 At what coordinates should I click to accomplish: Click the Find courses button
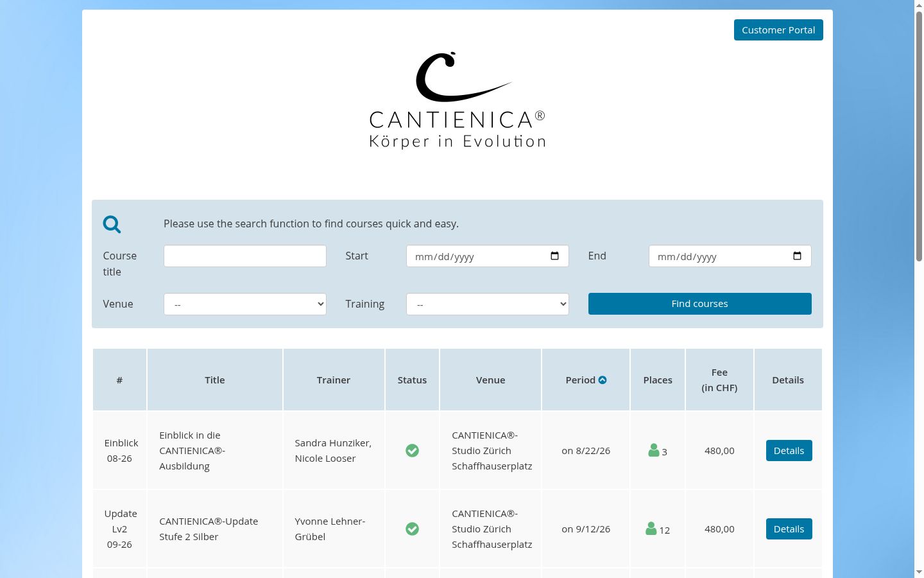(x=700, y=304)
